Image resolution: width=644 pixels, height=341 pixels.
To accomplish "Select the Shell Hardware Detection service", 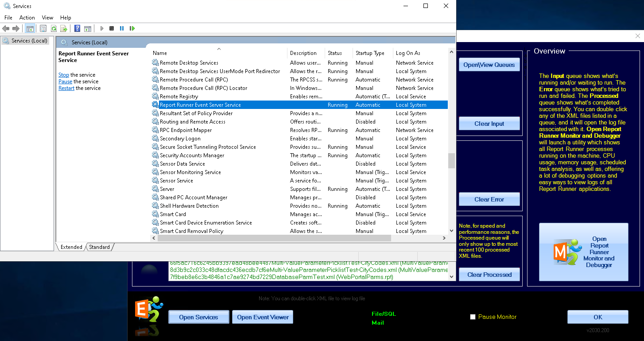I will tap(299, 206).
